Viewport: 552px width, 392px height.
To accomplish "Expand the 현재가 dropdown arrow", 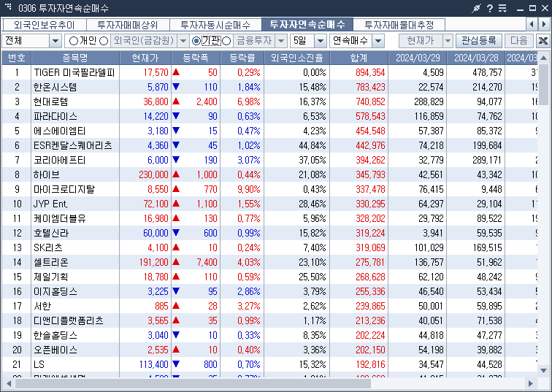I will tap(448, 41).
